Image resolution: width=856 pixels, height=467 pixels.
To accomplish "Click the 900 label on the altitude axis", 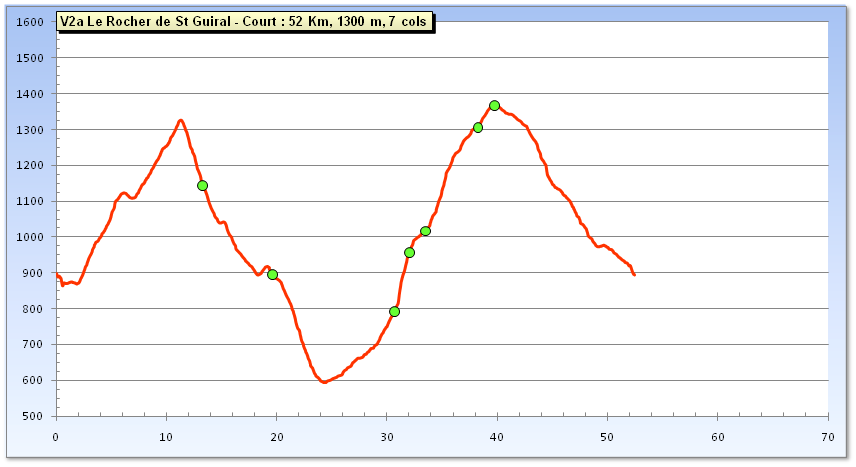I will pyautogui.click(x=33, y=273).
